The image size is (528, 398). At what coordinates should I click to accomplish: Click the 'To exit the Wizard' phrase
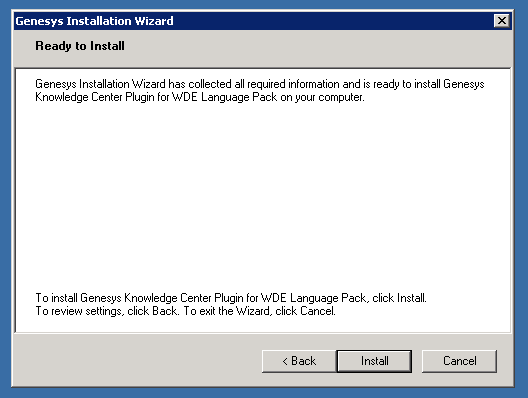click(x=227, y=311)
